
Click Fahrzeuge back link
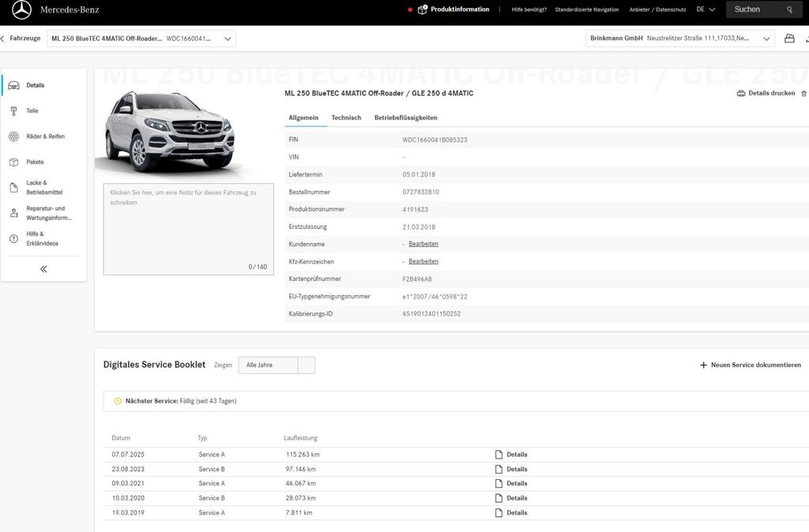pyautogui.click(x=24, y=38)
